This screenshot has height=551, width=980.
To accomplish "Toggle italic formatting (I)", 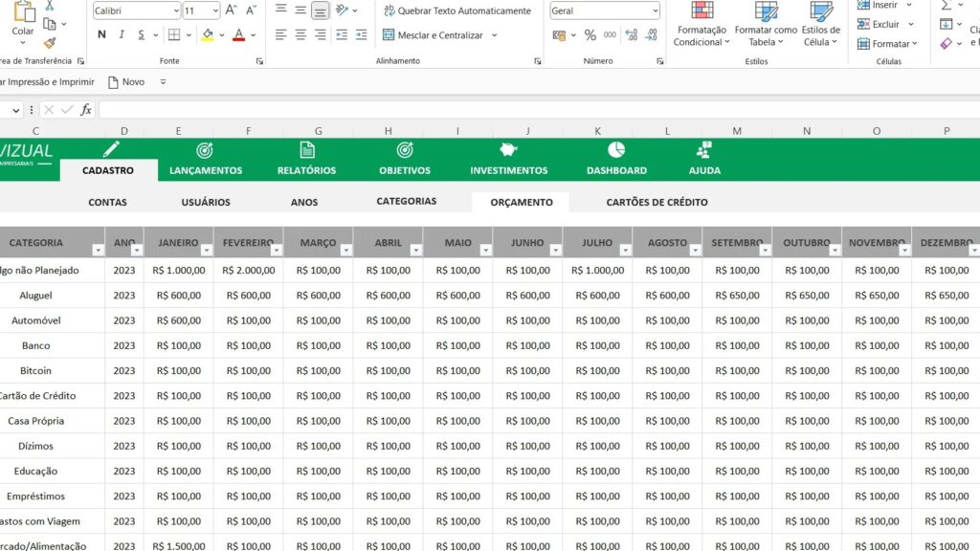I will tap(122, 35).
